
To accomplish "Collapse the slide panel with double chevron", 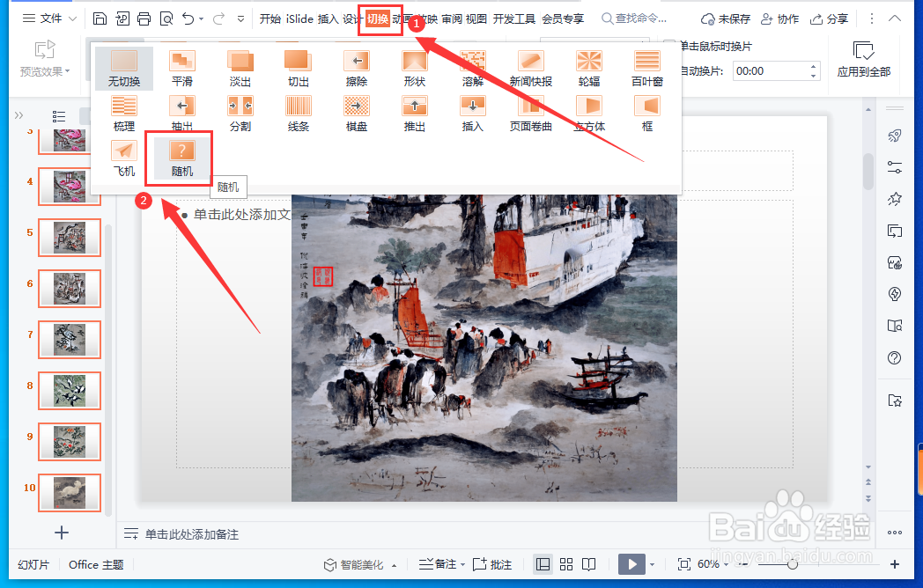I will click(x=18, y=115).
